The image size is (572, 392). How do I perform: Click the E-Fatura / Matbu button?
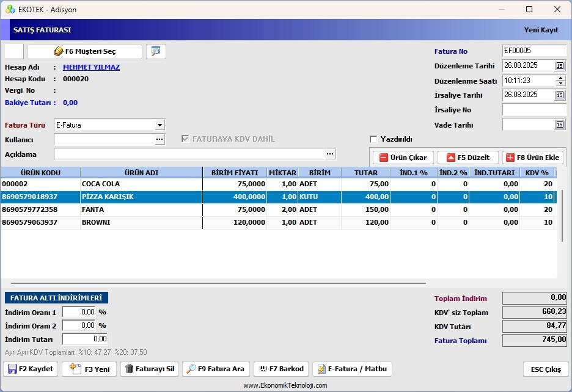coord(353,369)
